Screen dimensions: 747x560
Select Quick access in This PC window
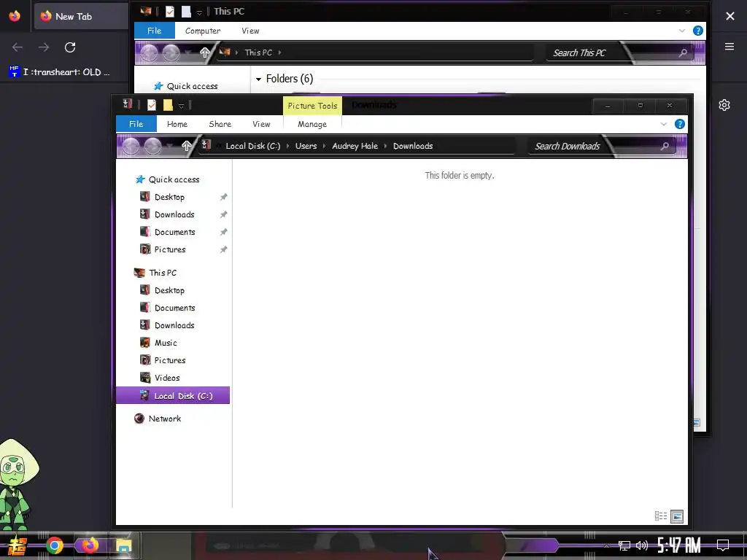(x=186, y=86)
